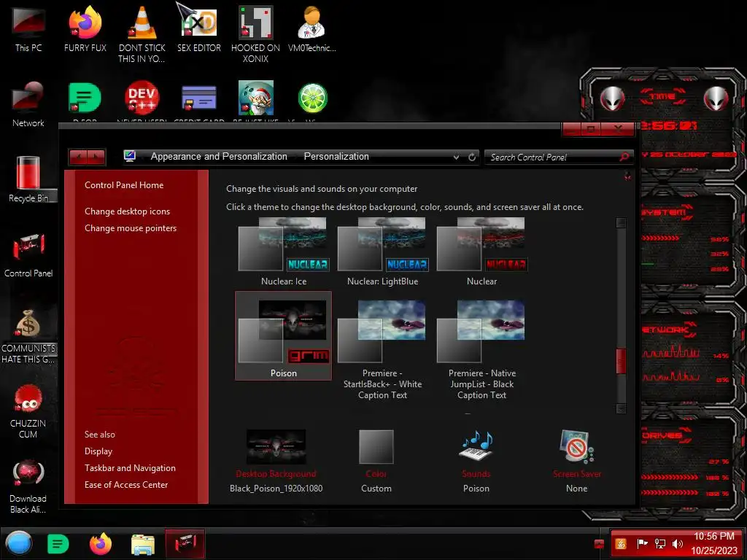Click the theme list scroll down arrow
Viewport: 747px width, 560px height.
[x=621, y=408]
